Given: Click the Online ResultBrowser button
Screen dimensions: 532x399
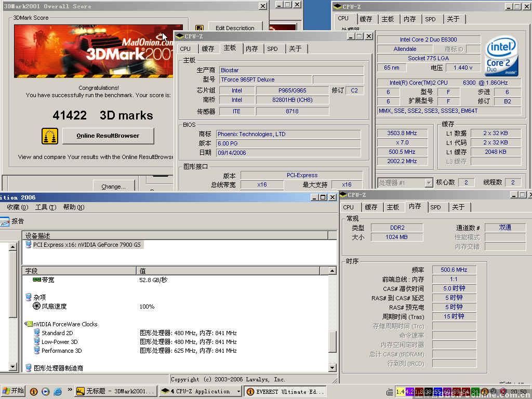Looking at the screenshot, I should 108,136.
